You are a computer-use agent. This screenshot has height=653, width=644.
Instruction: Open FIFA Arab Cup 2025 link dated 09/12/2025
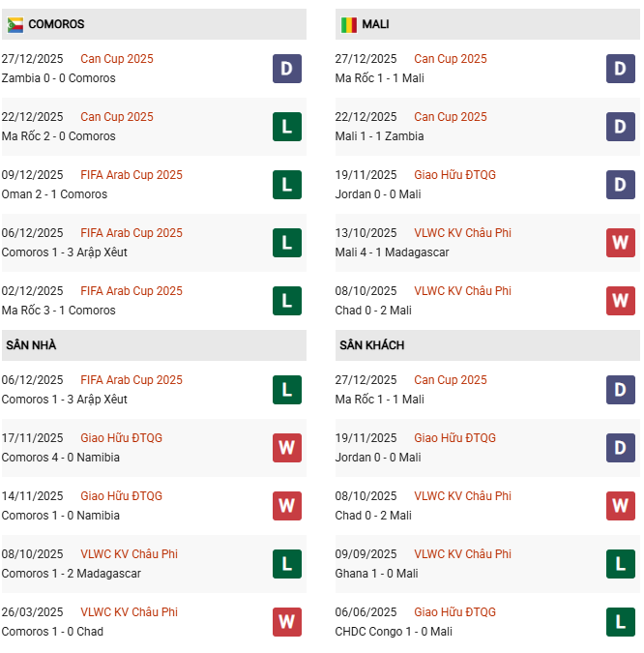tap(132, 175)
